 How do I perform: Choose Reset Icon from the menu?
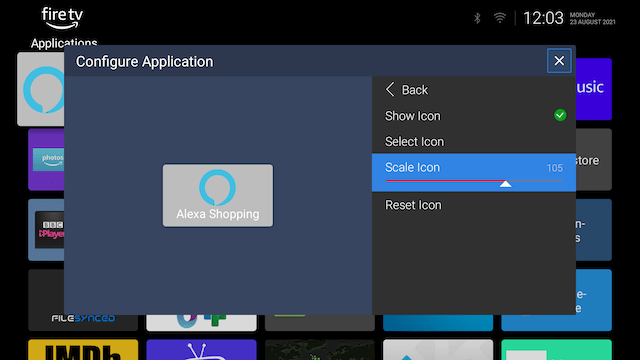(473, 204)
